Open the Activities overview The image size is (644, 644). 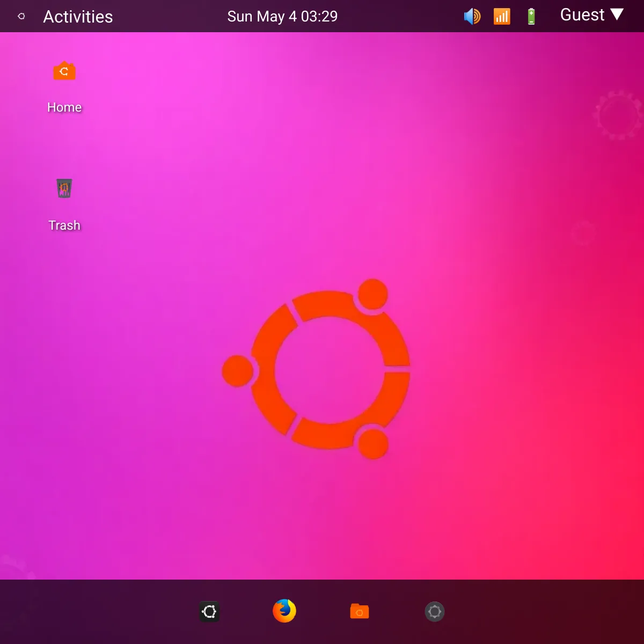click(x=78, y=17)
